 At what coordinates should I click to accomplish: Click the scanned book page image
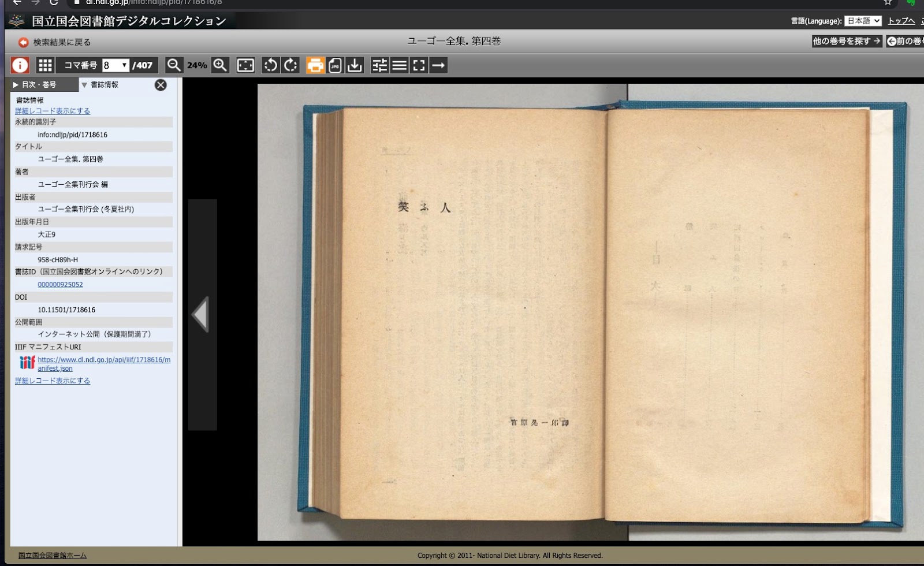point(590,312)
